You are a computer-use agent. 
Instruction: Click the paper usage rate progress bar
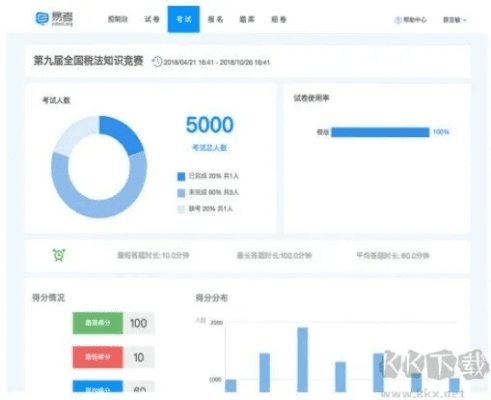[380, 132]
